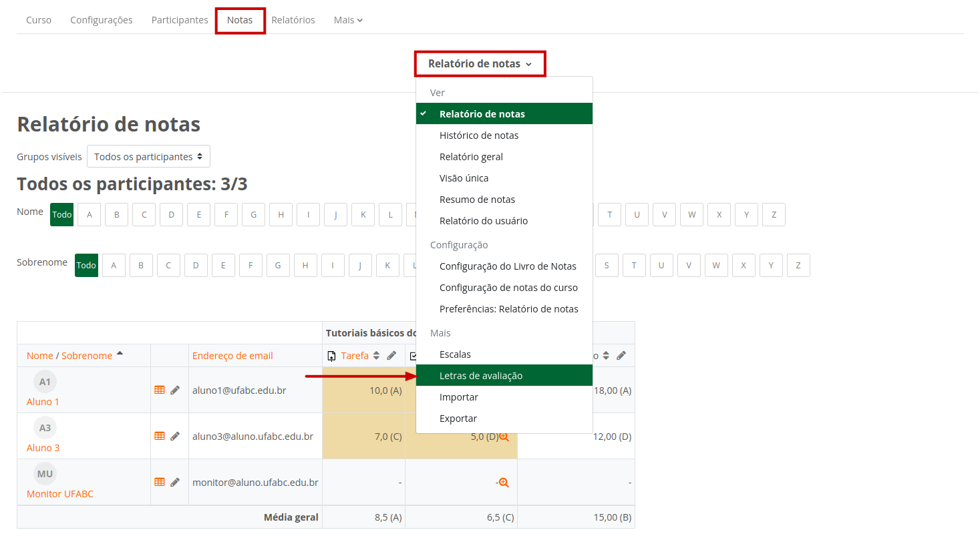Click the magnifier icon in Aluno 3 row
Viewport: 980px width, 538px height.
[504, 436]
